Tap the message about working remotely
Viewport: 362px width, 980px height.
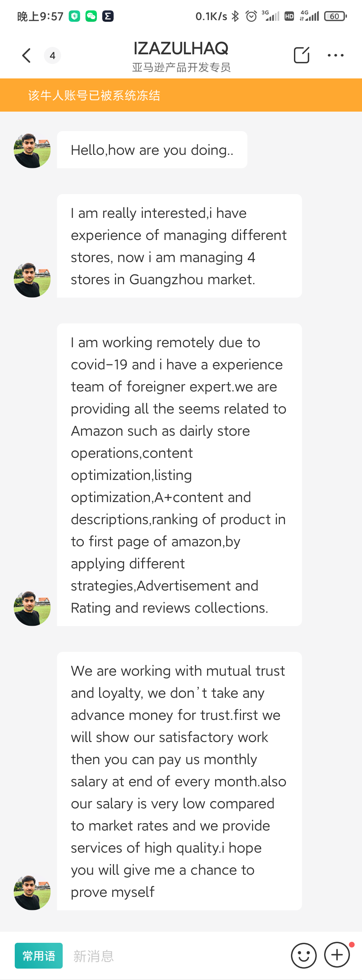[179, 474]
